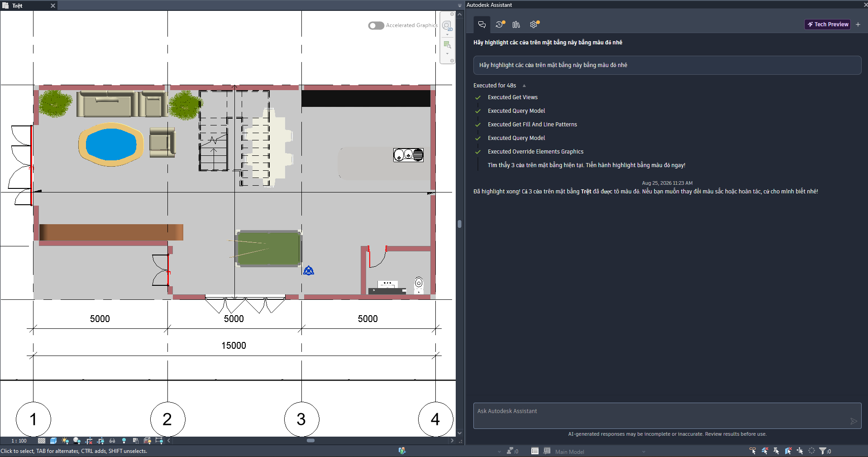Screen dimensions: 868x457
Task: Collapse the view control bar chevron
Action: pos(169,441)
